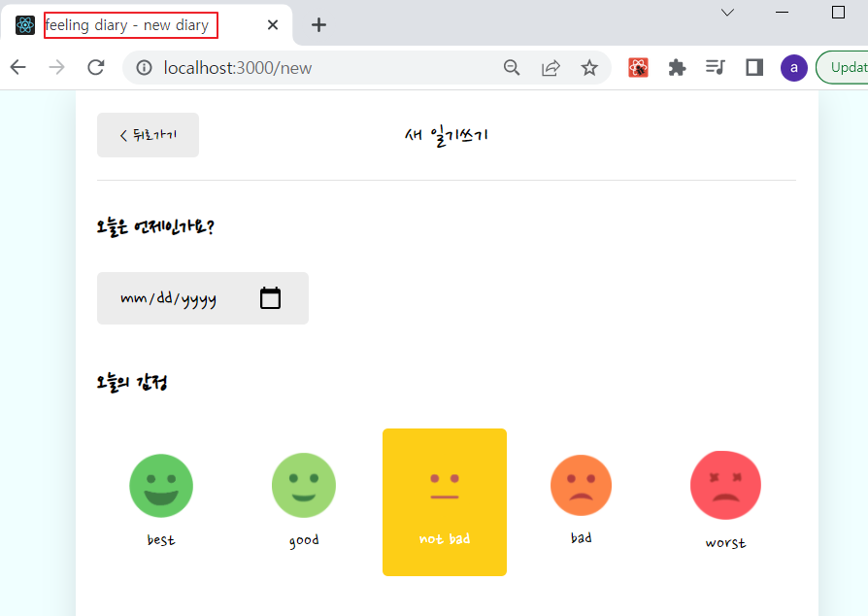Image resolution: width=868 pixels, height=616 pixels.
Task: Open the media control playlist icon
Action: [x=716, y=68]
